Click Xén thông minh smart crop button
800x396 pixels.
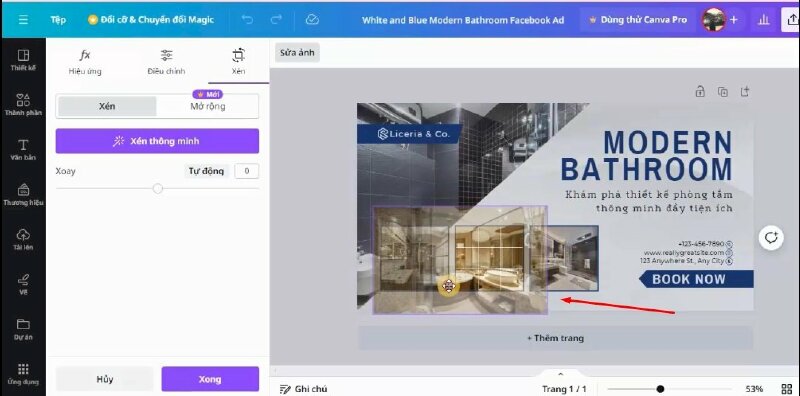tap(157, 141)
